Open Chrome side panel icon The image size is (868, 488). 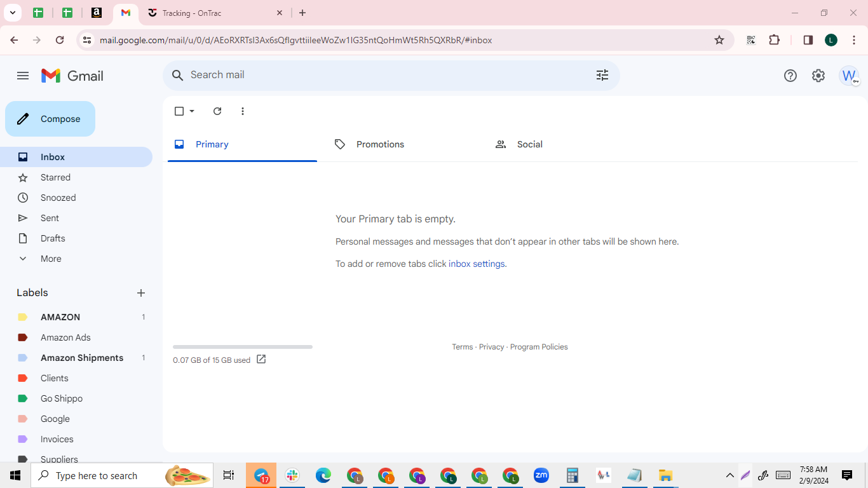pos(808,40)
